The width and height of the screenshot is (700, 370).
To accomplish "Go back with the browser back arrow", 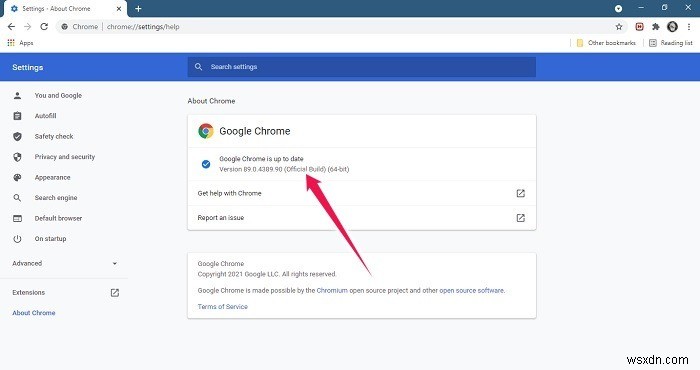I will click(x=11, y=27).
